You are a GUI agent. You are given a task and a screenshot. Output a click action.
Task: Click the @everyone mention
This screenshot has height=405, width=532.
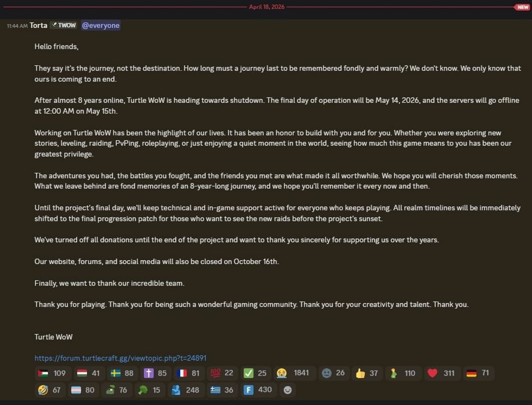point(101,25)
